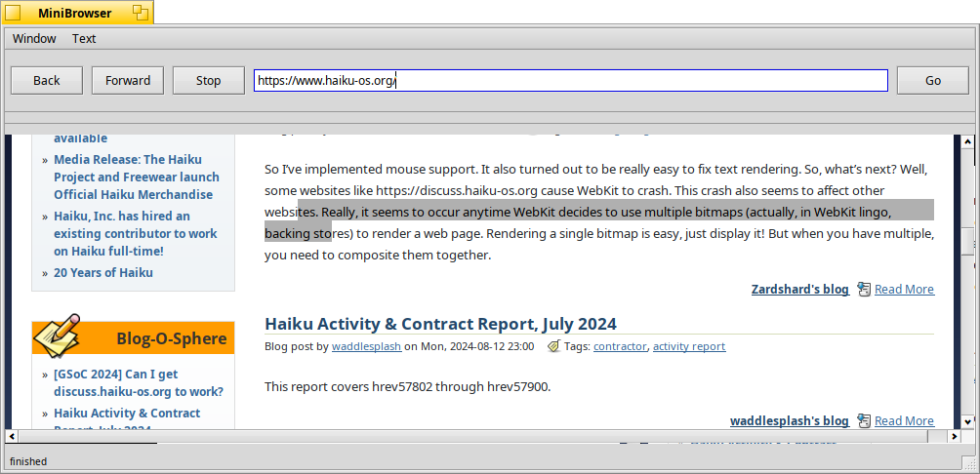Open Zardshard's blog link
Image resolution: width=980 pixels, height=474 pixels.
coord(800,289)
